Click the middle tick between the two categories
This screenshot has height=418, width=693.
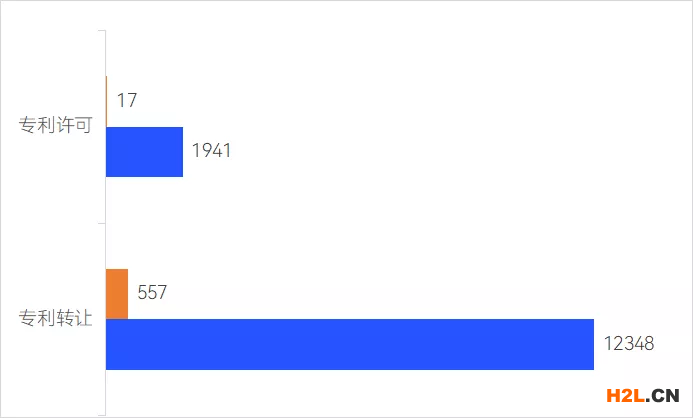(101, 223)
